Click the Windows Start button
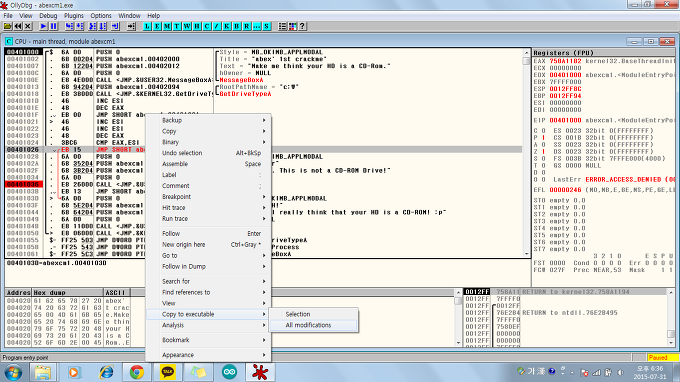The height and width of the screenshot is (382, 680). [13, 372]
